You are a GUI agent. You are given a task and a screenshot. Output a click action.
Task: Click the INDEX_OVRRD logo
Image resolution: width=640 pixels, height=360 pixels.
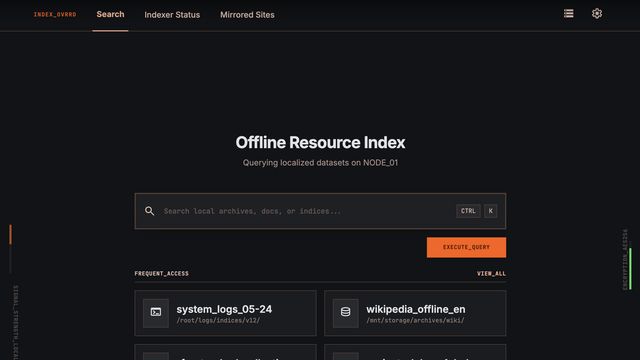coord(55,15)
